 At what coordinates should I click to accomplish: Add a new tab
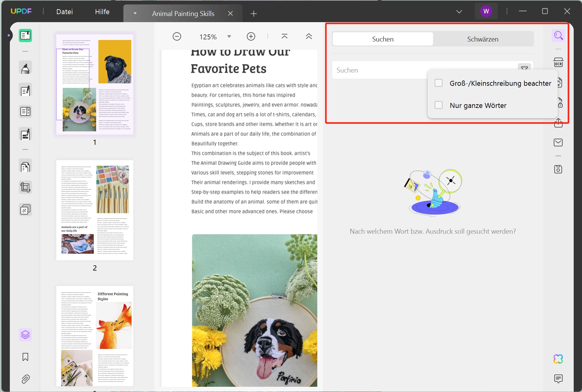pyautogui.click(x=254, y=14)
